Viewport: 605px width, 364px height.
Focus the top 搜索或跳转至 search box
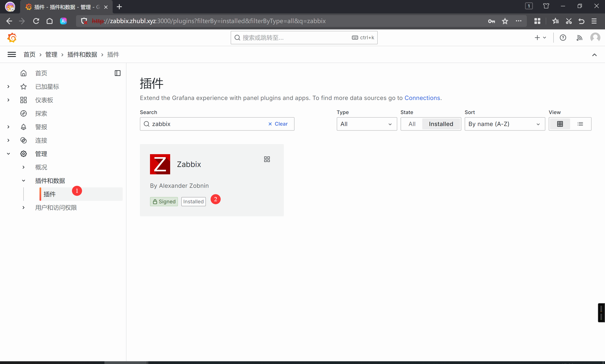(304, 38)
